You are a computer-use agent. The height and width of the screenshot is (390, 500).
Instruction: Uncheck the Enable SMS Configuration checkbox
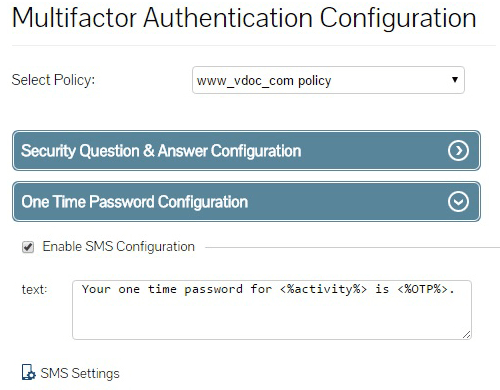[28, 247]
